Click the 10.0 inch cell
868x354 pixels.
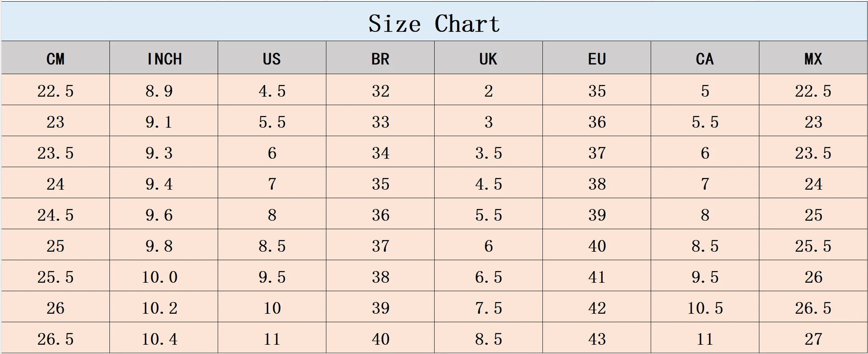pyautogui.click(x=159, y=277)
